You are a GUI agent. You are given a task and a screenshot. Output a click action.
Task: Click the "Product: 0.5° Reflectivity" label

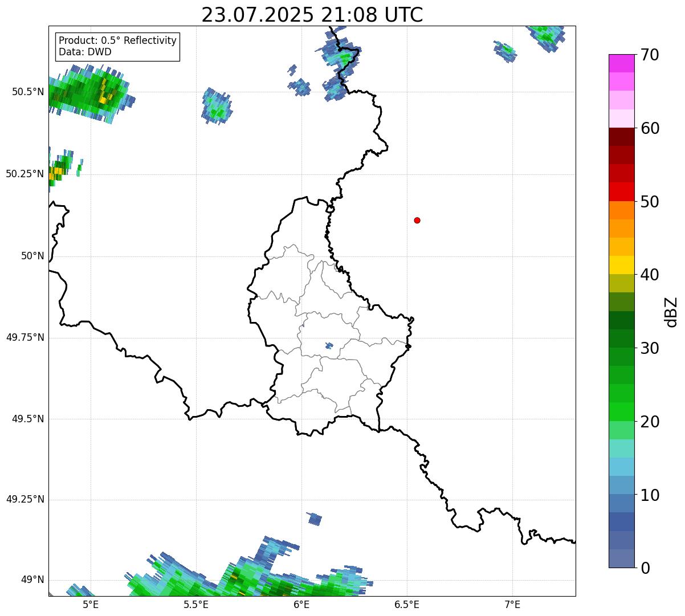117,41
